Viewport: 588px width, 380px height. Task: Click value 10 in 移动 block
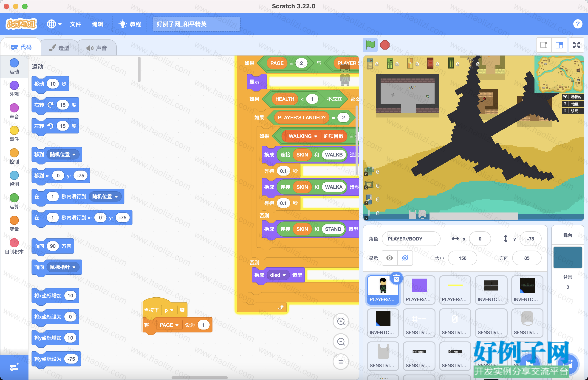[x=53, y=84]
